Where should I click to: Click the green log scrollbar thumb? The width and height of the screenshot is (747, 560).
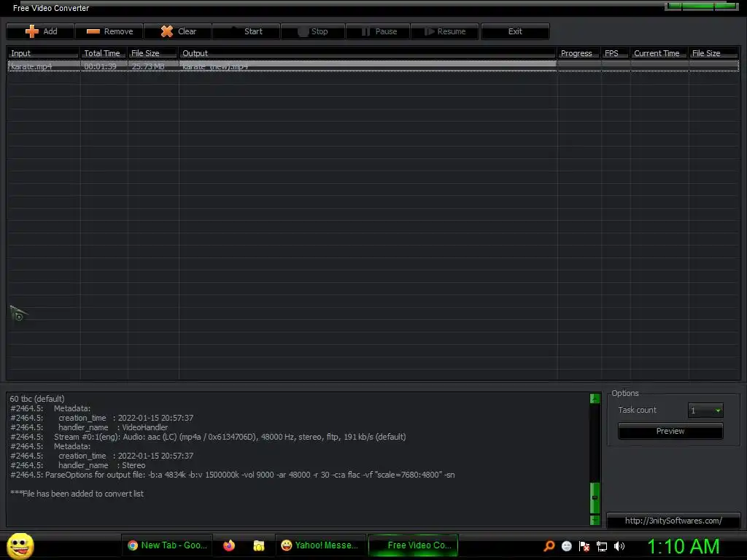click(x=595, y=497)
